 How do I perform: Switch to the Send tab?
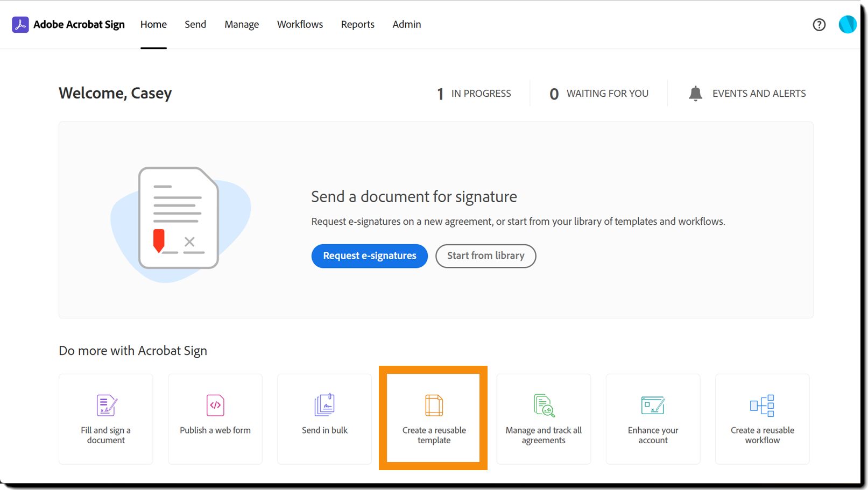(x=195, y=25)
